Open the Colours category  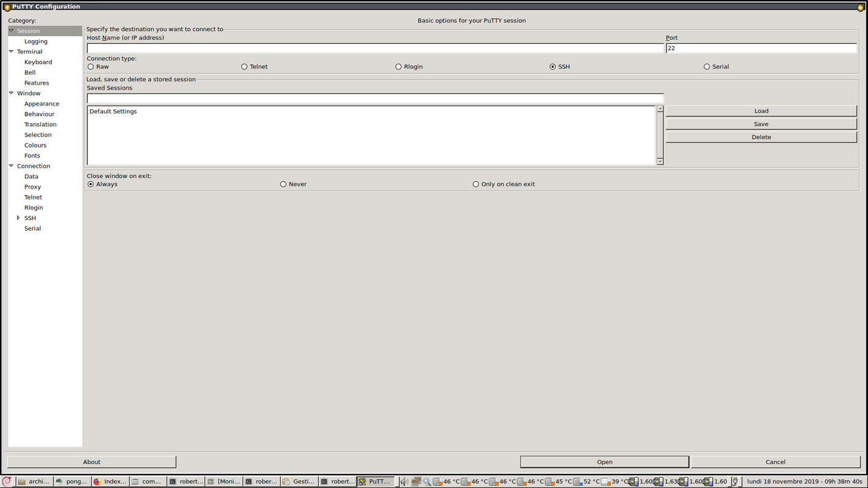(35, 145)
